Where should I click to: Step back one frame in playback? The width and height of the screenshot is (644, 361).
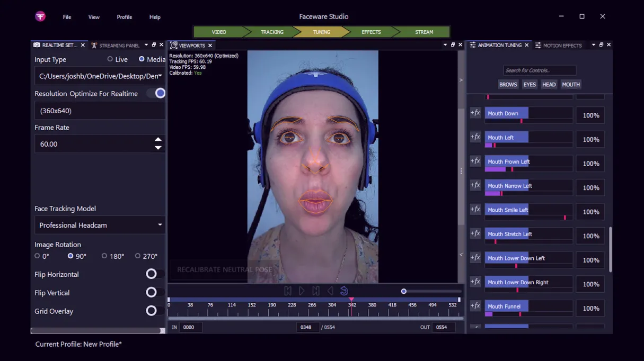(288, 291)
